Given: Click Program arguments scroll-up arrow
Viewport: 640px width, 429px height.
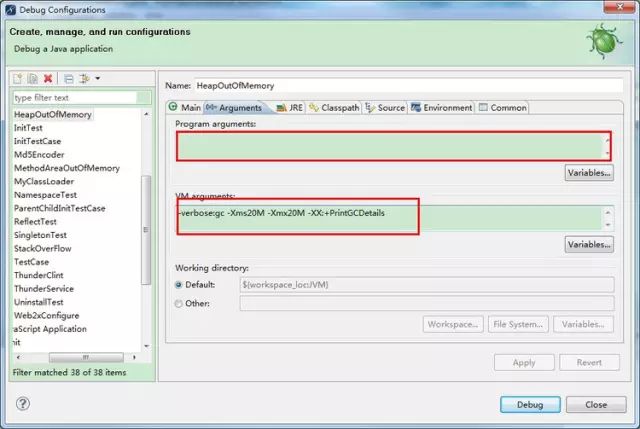Looking at the screenshot, I should point(608,141).
